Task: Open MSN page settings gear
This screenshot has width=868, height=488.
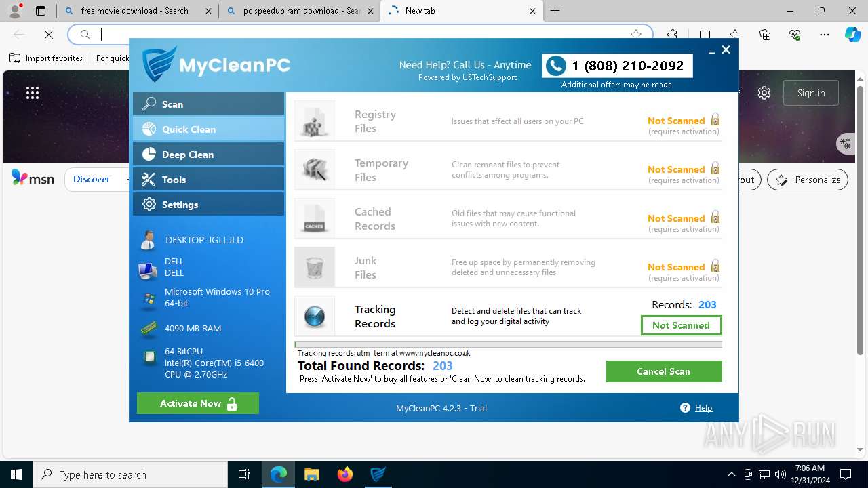Action: pyautogui.click(x=764, y=93)
